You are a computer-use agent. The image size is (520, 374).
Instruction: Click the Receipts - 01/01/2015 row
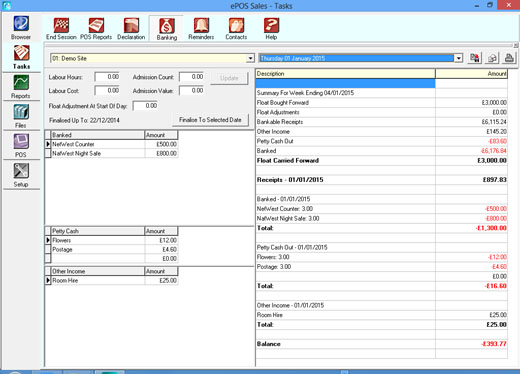(x=382, y=180)
